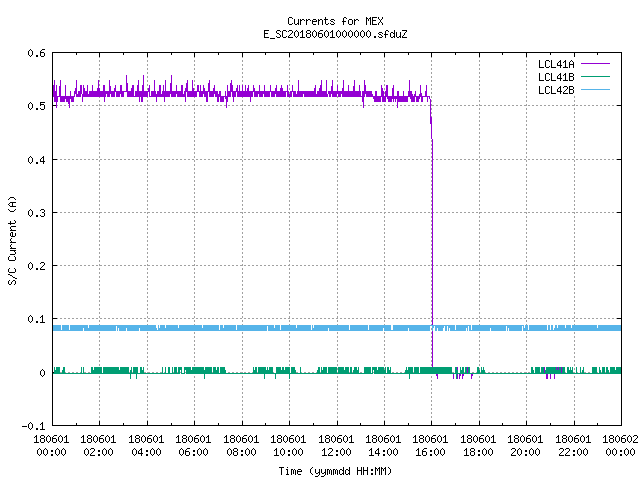The width and height of the screenshot is (640, 480).
Task: Click the y-axis tick value 0.4
Action: 36,160
